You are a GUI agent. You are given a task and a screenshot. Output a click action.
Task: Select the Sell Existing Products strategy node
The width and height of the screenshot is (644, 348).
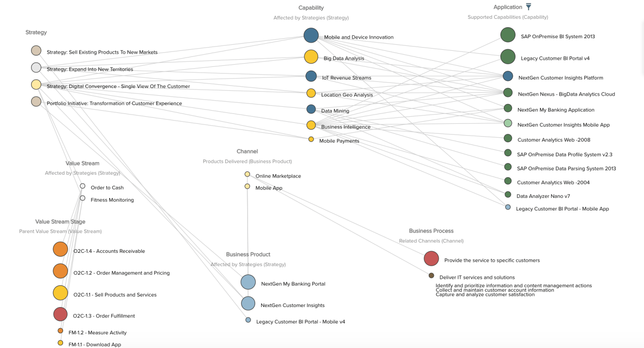coord(36,50)
